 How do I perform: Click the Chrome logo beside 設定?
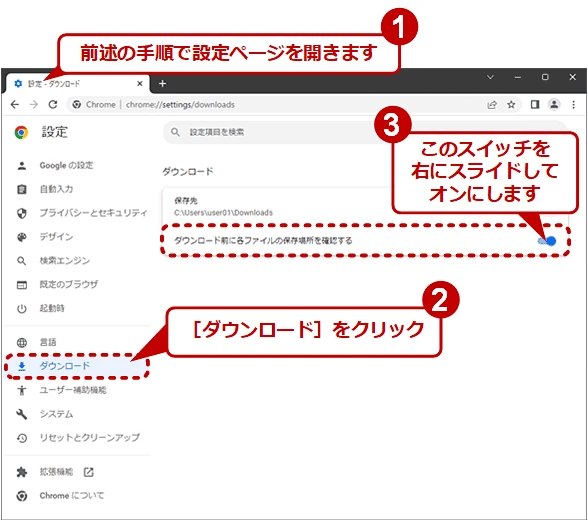coord(21,132)
